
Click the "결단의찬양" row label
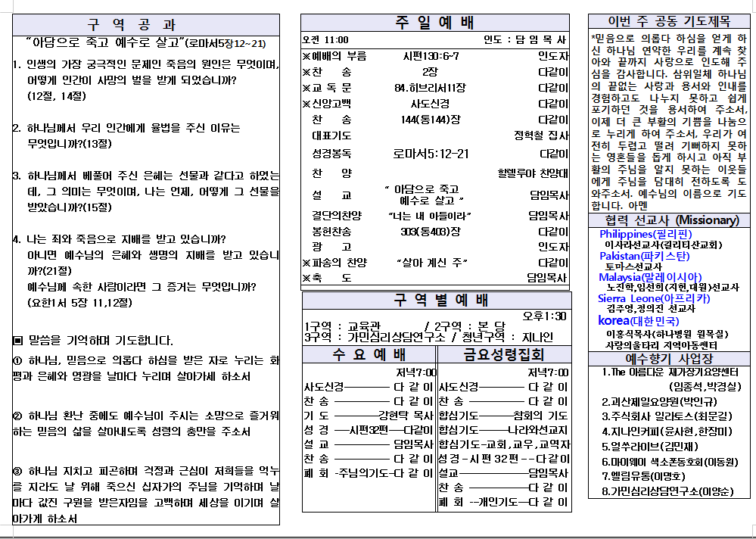coord(337,216)
